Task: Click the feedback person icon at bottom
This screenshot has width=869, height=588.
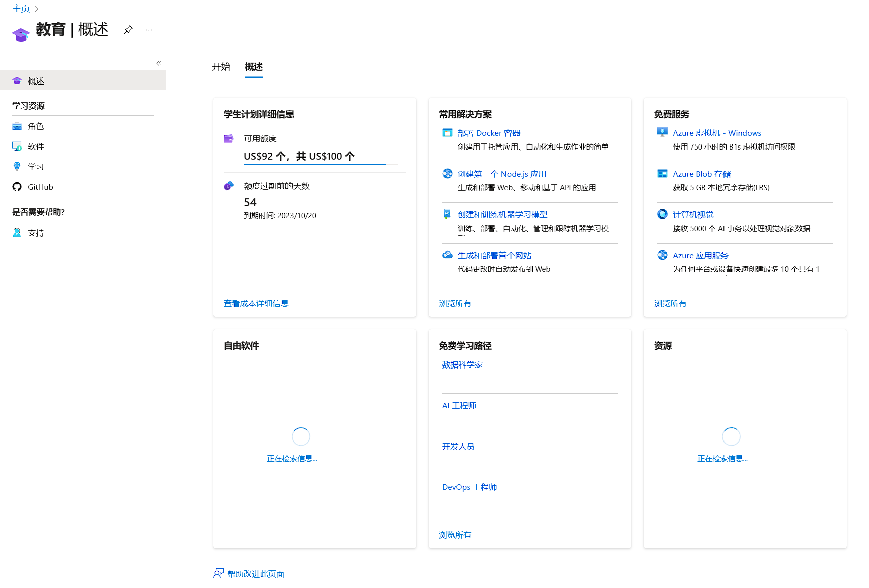Action: coord(218,573)
